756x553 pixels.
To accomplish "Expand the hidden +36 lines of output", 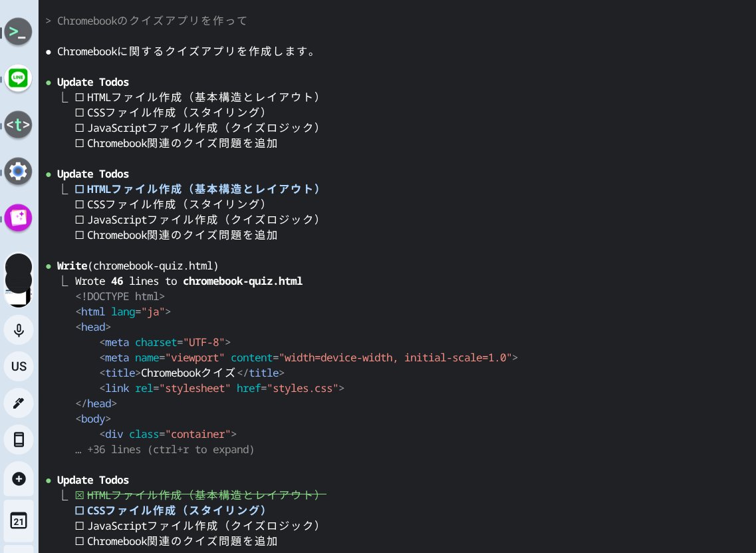I will click(164, 450).
